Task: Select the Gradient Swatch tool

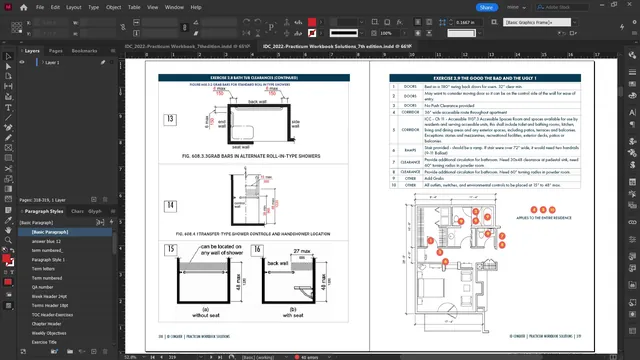Action: tap(8, 189)
